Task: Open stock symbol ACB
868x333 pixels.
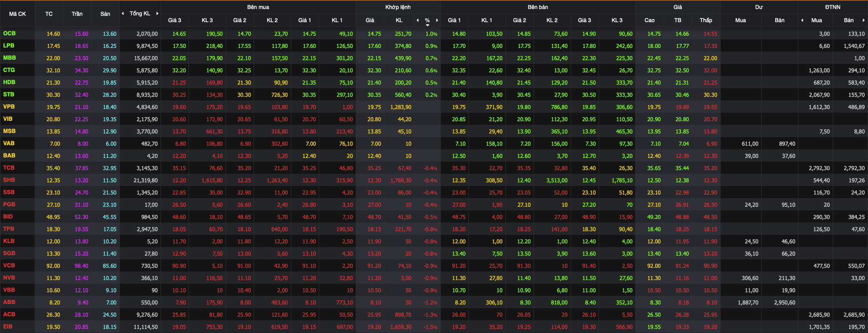Action: [x=9, y=314]
